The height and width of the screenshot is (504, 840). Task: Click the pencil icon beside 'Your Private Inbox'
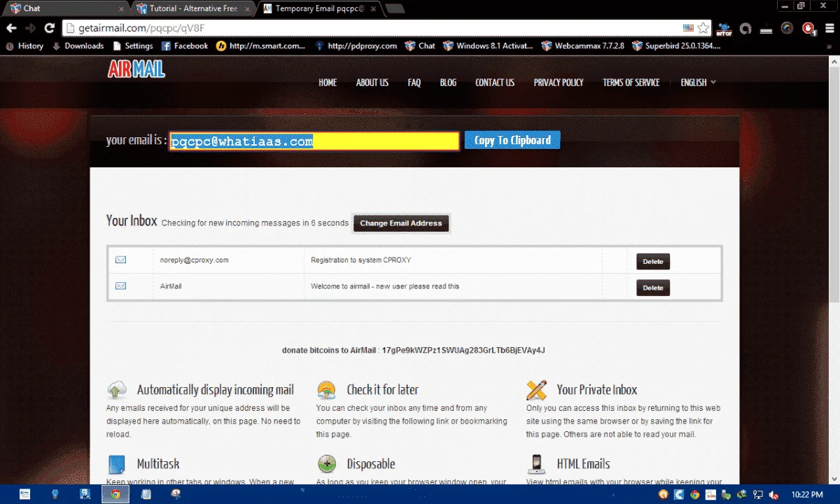click(537, 389)
